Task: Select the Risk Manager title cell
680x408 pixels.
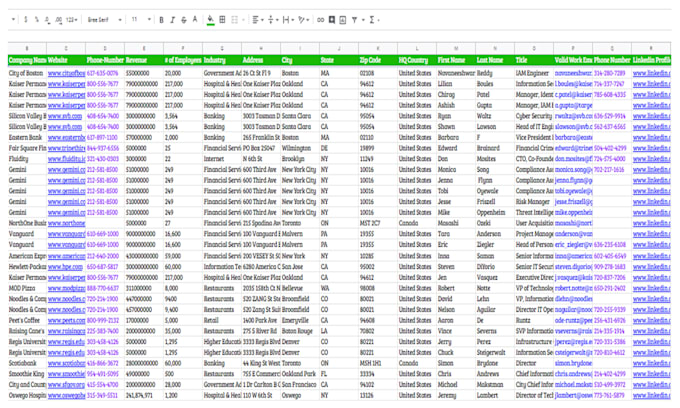Action: pos(534,202)
